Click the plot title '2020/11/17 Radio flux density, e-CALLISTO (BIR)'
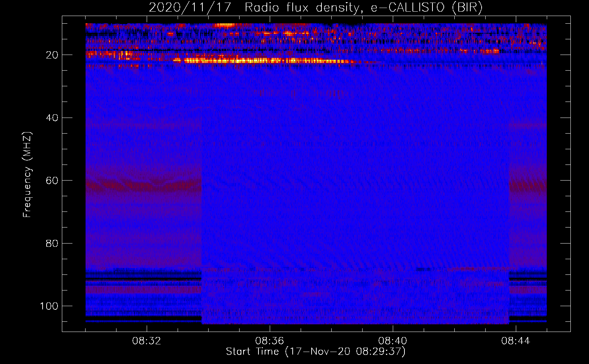This screenshot has height=364, width=589. click(316, 7)
